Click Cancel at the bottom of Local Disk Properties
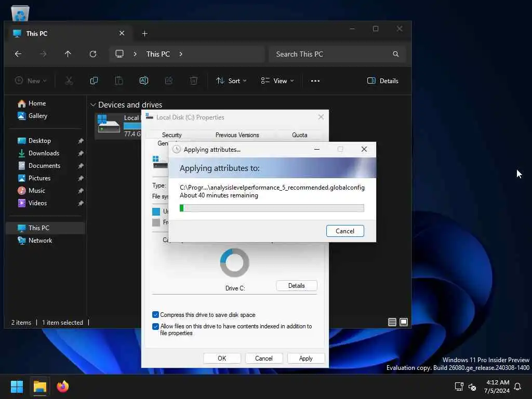The height and width of the screenshot is (399, 532). tap(263, 358)
